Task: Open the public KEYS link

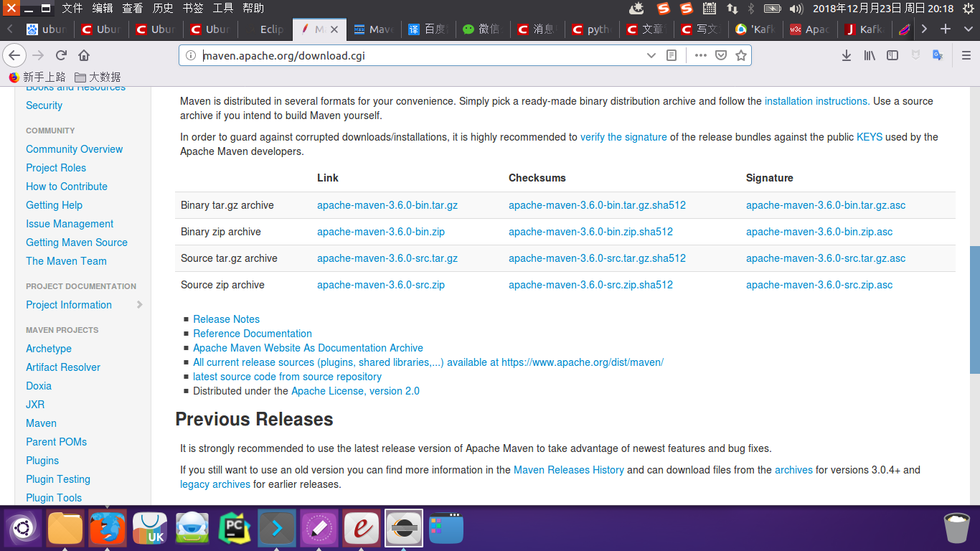Action: pyautogui.click(x=870, y=137)
